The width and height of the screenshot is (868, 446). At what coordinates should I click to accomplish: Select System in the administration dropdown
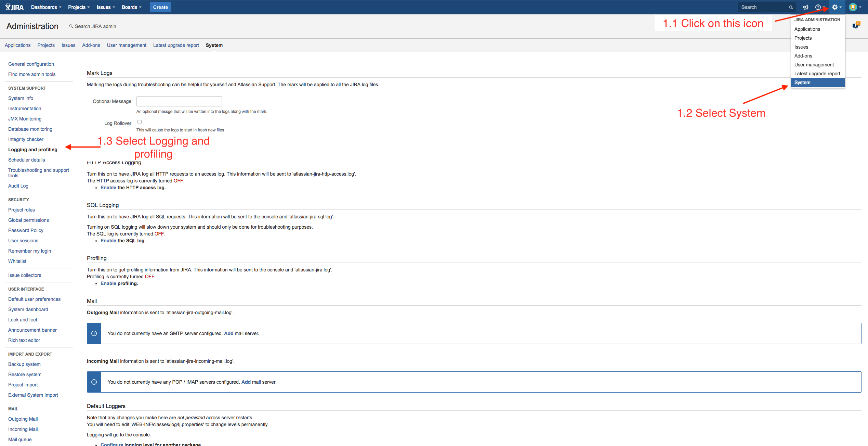click(802, 82)
